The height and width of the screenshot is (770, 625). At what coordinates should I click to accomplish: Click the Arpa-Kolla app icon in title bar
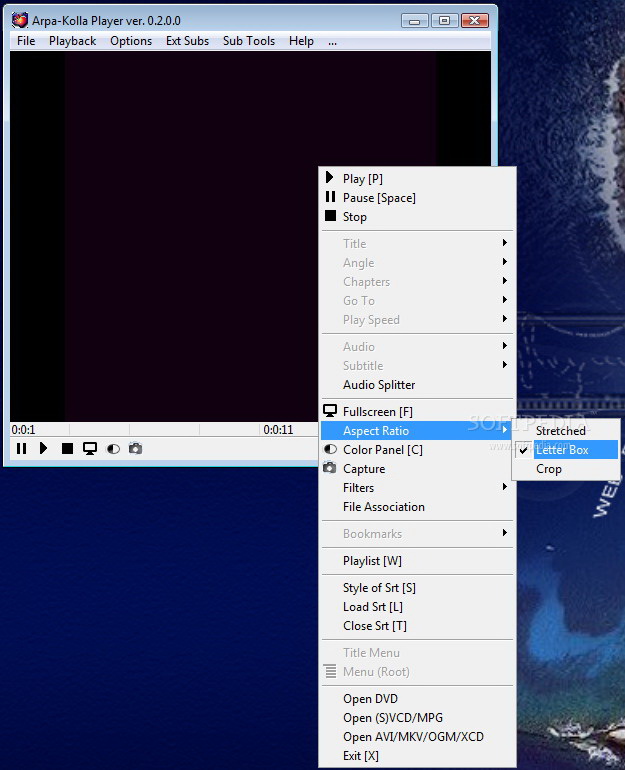[x=20, y=20]
